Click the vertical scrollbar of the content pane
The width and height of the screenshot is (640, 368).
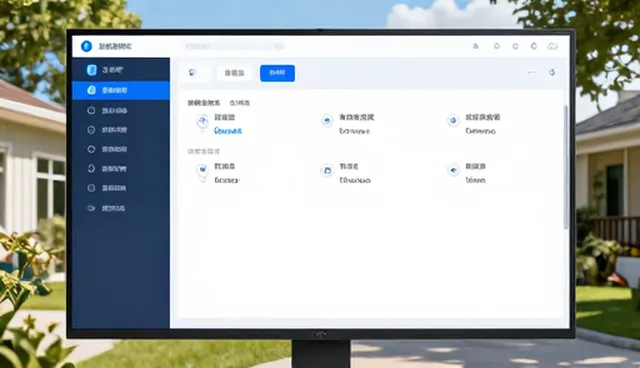[x=566, y=167]
